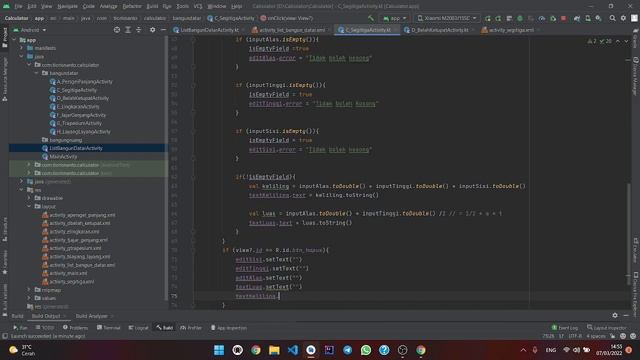Click the Make Project hammer icon
The height and width of the screenshot is (360, 640).
coord(371,18)
